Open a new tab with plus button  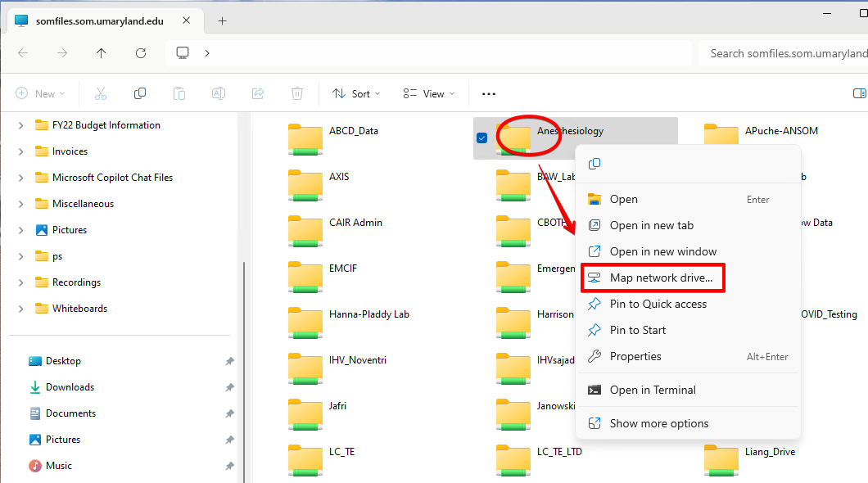pos(222,20)
